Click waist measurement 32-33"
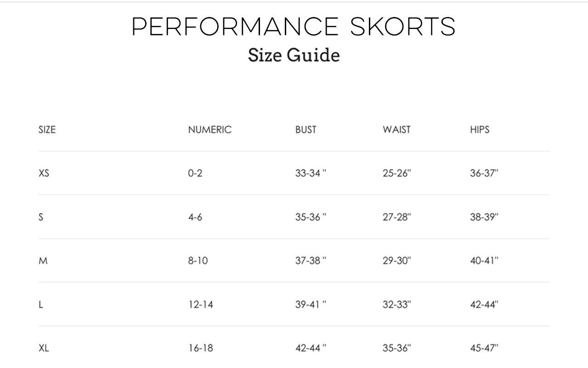The width and height of the screenshot is (588, 368). [x=397, y=305]
